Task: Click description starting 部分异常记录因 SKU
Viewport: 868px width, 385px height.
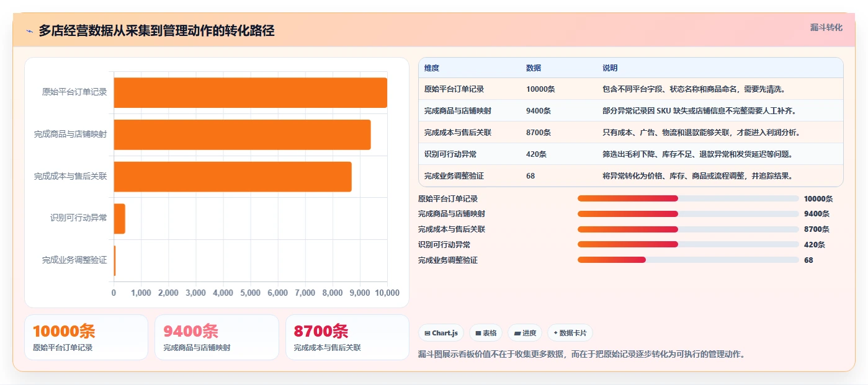Action: (699, 111)
